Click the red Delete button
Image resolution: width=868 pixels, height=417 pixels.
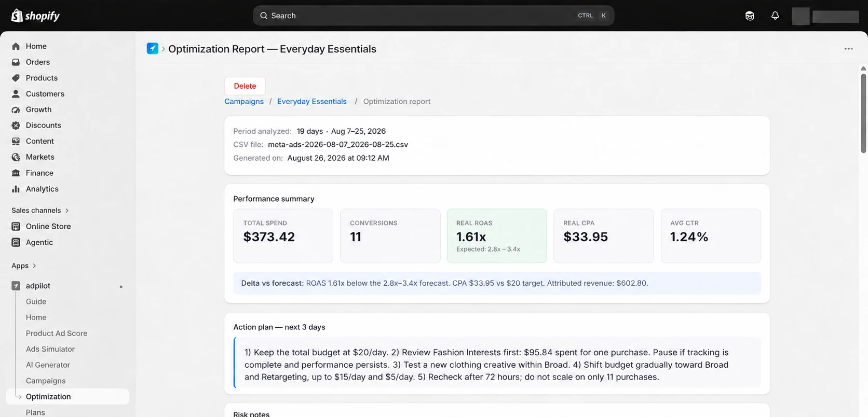245,86
